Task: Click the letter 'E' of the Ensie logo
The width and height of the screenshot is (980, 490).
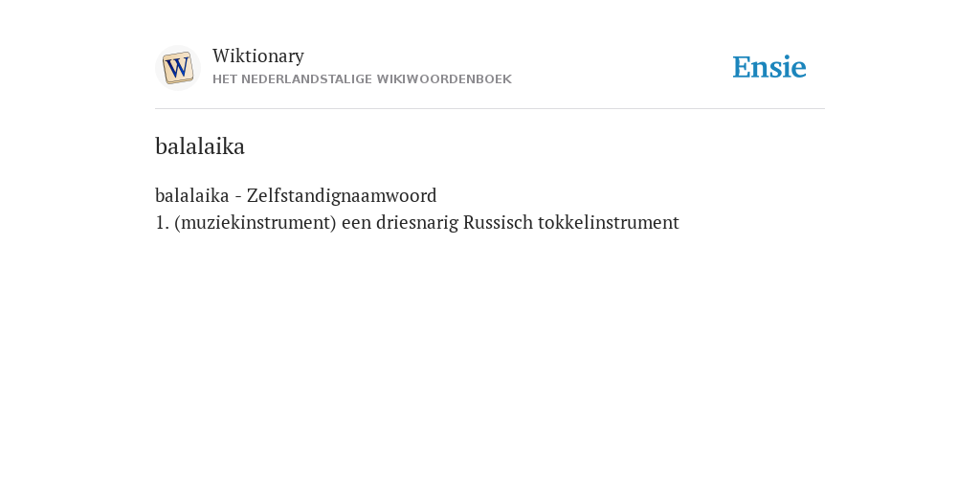Action: coord(742,67)
